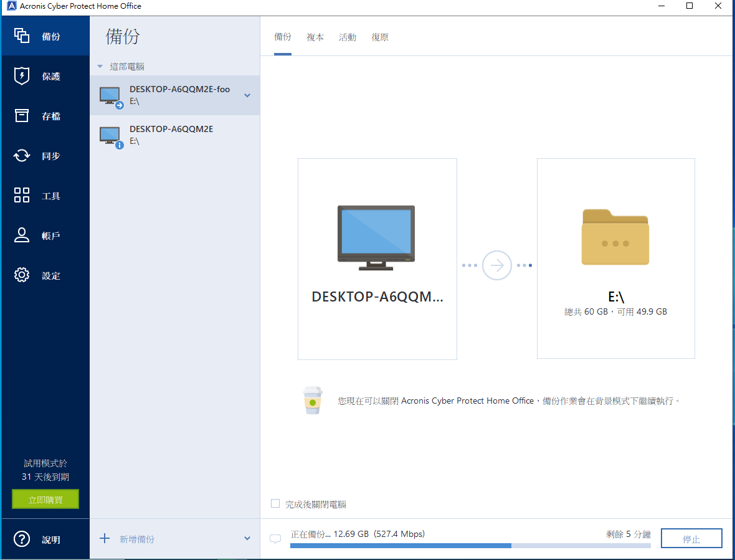Viewport: 735px width, 560px height.
Task: Expand the DESKTOP-A6QQM2E-foo backup chevron
Action: [247, 95]
